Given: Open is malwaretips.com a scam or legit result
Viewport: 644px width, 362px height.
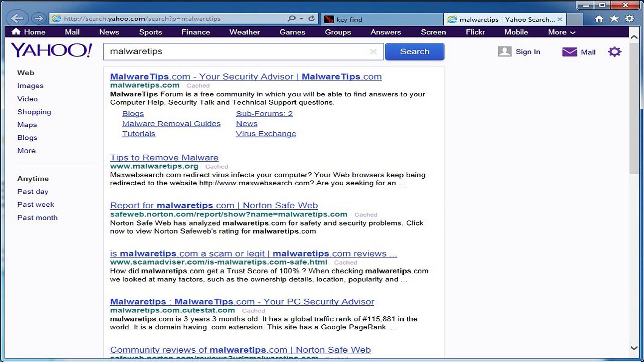Looking at the screenshot, I should pyautogui.click(x=254, y=254).
